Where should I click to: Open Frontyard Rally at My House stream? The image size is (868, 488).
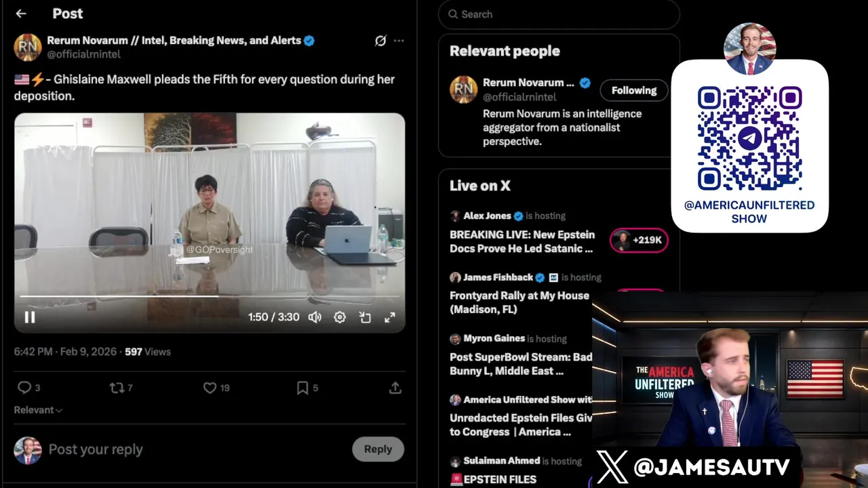point(519,302)
